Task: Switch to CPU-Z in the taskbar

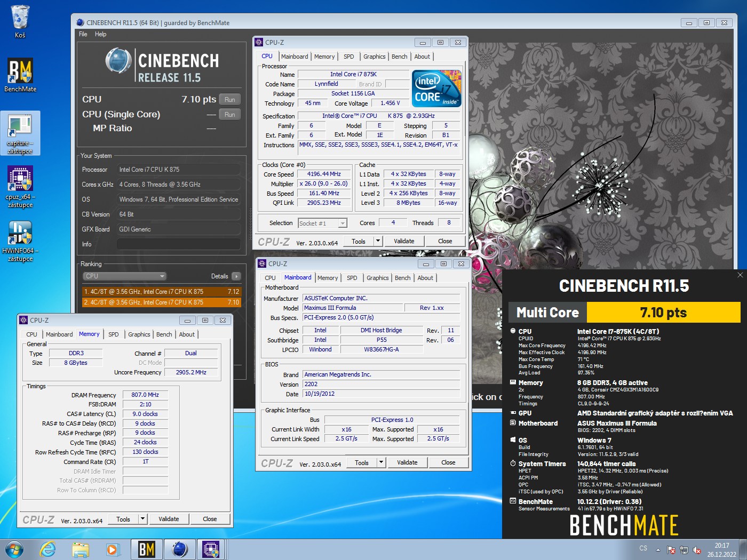Action: tap(211, 549)
